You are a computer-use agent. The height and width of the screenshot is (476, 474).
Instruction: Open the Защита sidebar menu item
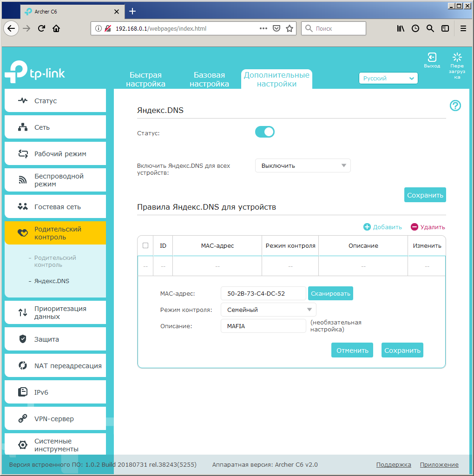click(x=55, y=339)
